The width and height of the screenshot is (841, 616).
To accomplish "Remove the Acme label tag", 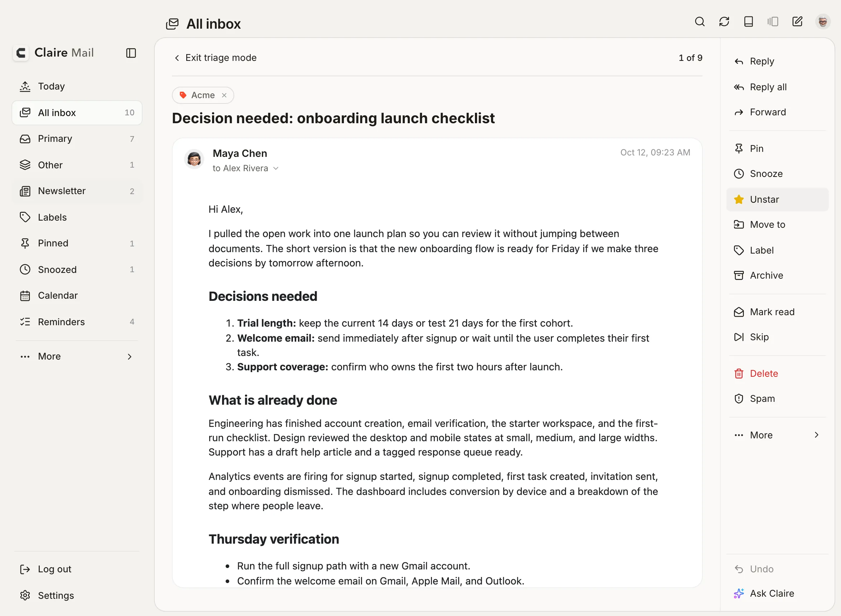I will coord(224,96).
